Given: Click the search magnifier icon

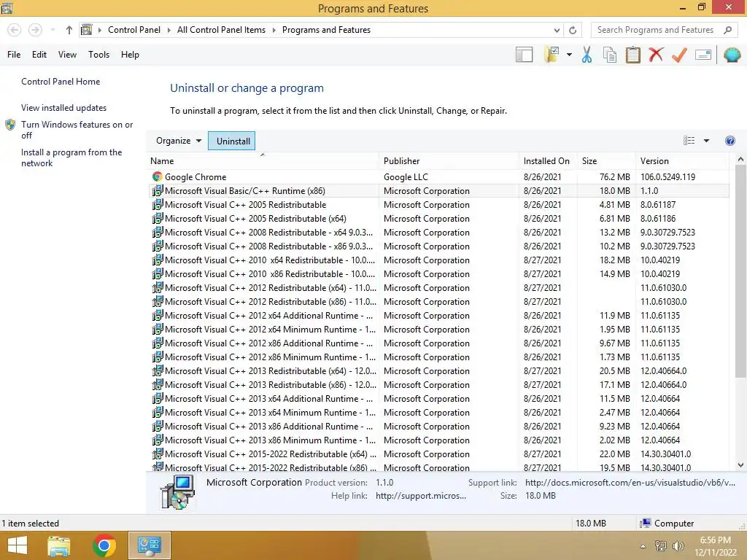Looking at the screenshot, I should point(727,30).
